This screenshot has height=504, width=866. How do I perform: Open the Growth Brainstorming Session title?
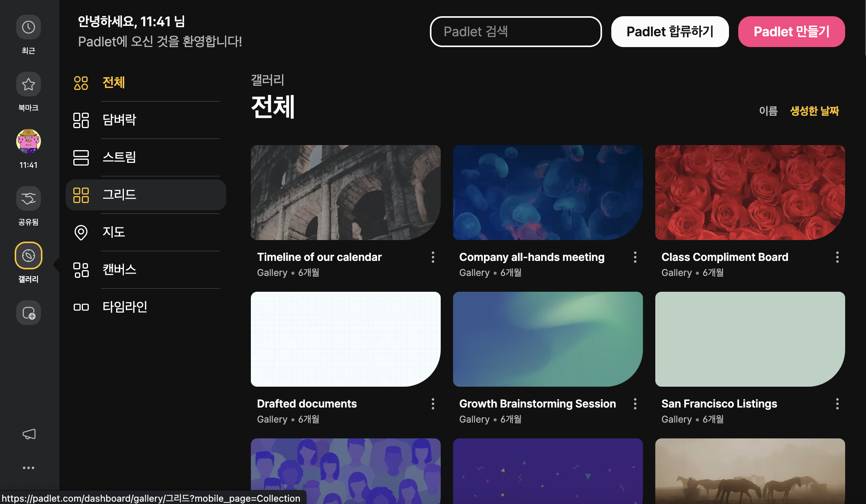tap(538, 404)
